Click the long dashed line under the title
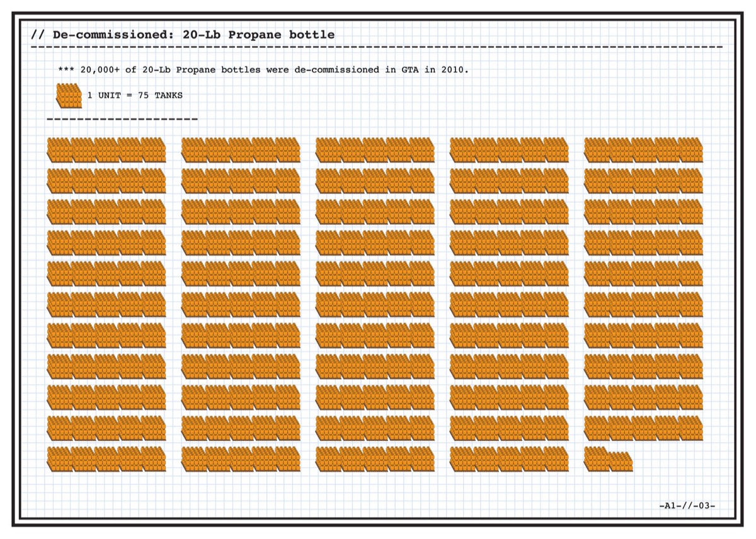 click(377, 47)
